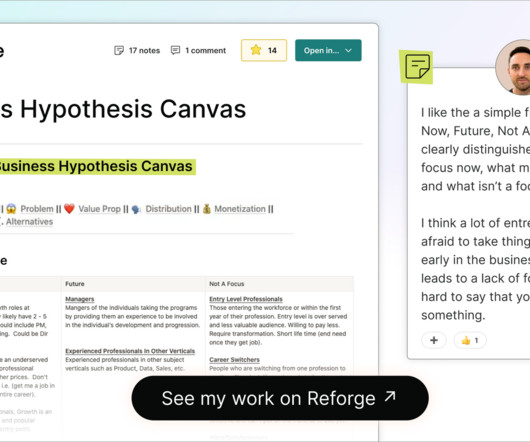Star the canvas with the 14 stars button

click(x=264, y=50)
